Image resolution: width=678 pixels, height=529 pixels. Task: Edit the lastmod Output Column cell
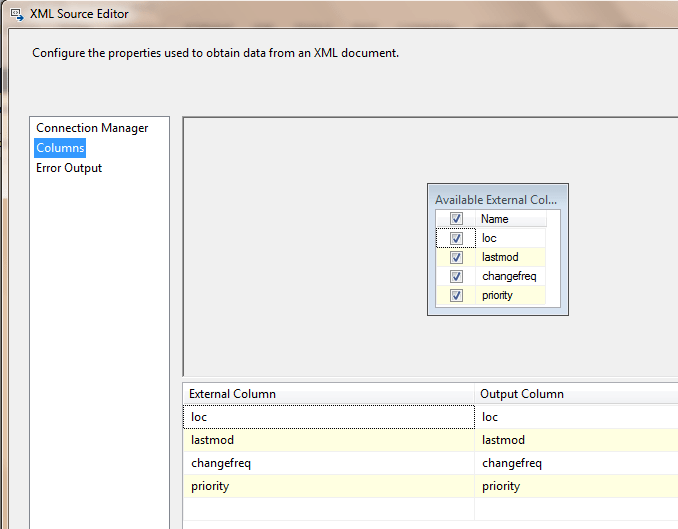point(575,440)
